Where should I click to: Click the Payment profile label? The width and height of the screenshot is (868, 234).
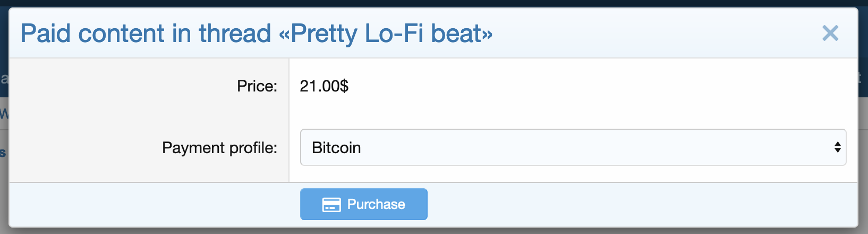tap(219, 148)
